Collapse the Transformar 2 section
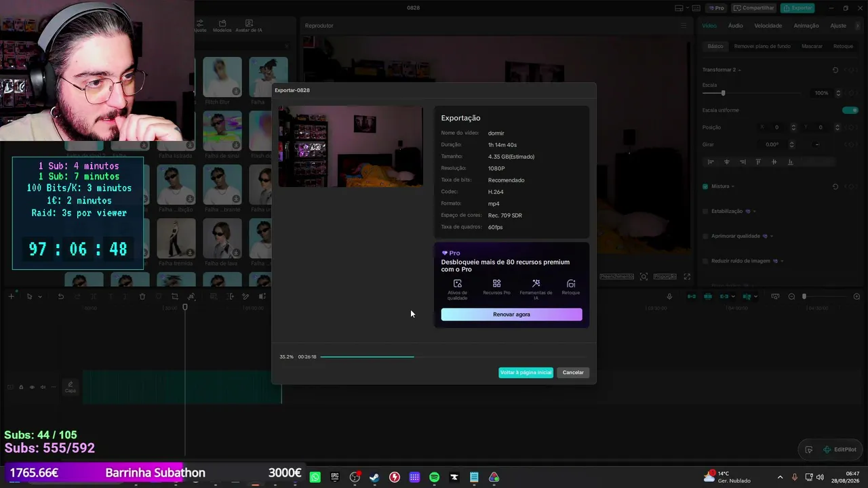This screenshot has height=488, width=868. pyautogui.click(x=739, y=70)
